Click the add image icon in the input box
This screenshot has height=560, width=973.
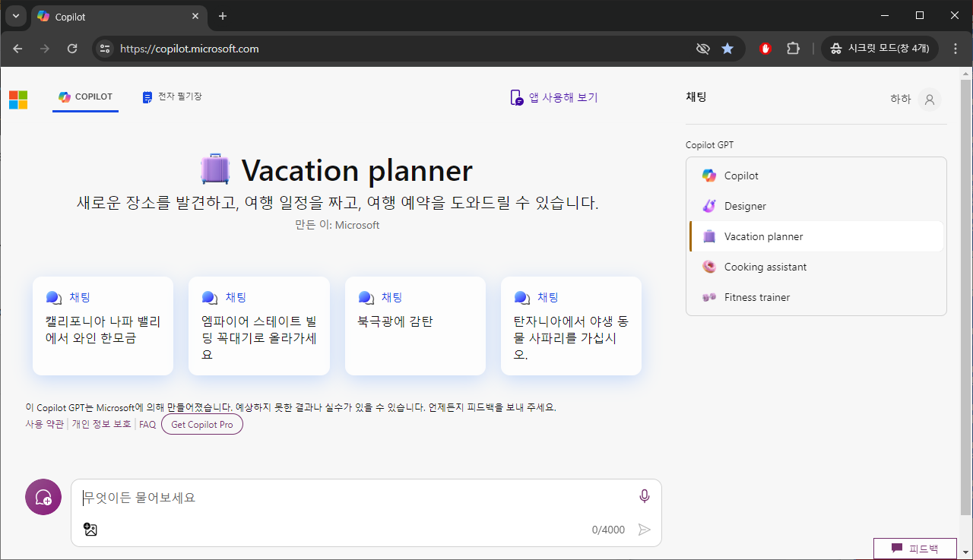point(90,530)
